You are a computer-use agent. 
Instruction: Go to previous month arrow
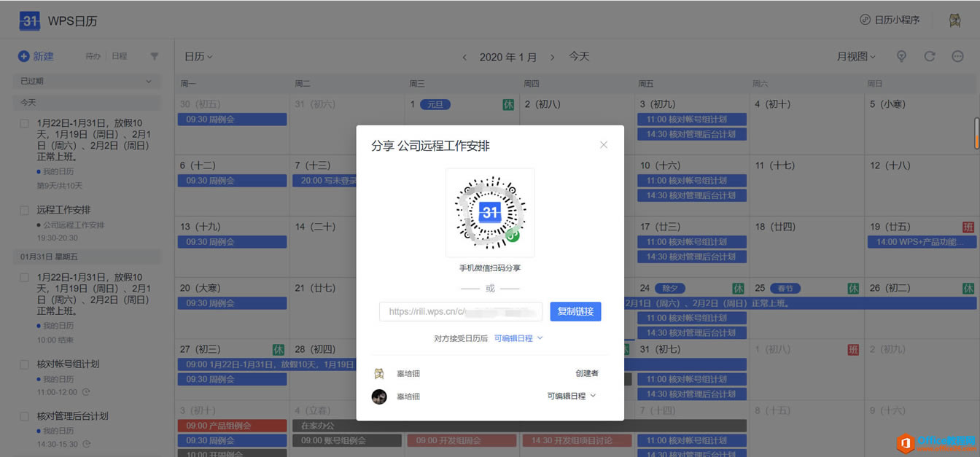(x=464, y=57)
